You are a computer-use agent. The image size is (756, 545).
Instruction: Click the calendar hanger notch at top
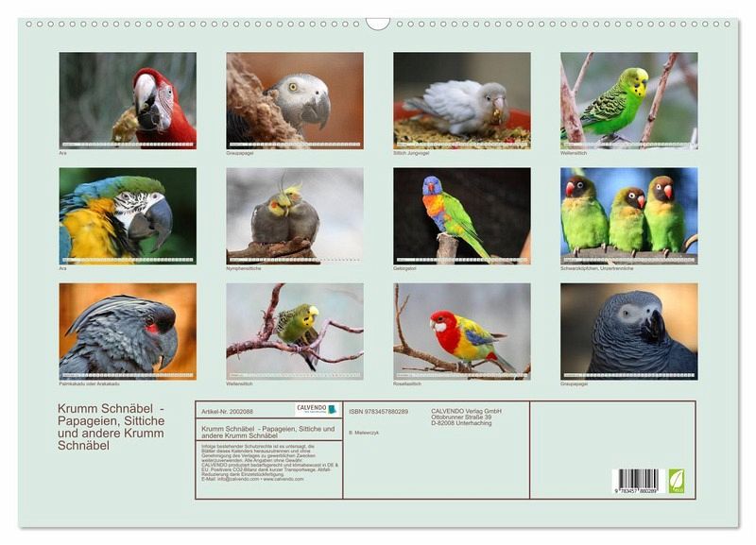pos(377,24)
